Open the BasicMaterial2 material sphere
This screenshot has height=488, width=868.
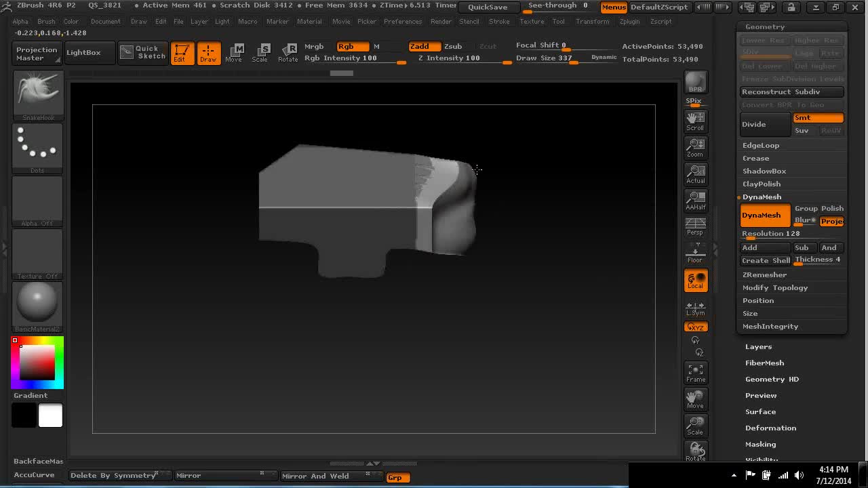pyautogui.click(x=38, y=307)
